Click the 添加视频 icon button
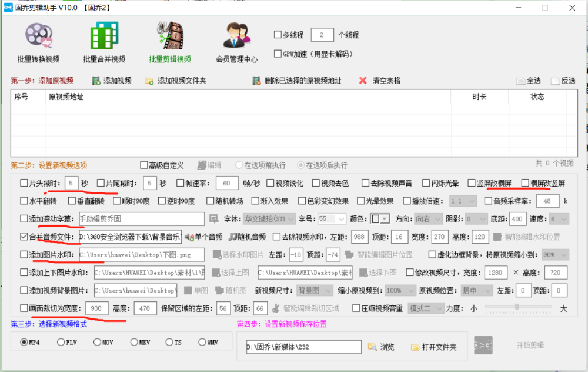This screenshot has height=372, width=588. 96,81
